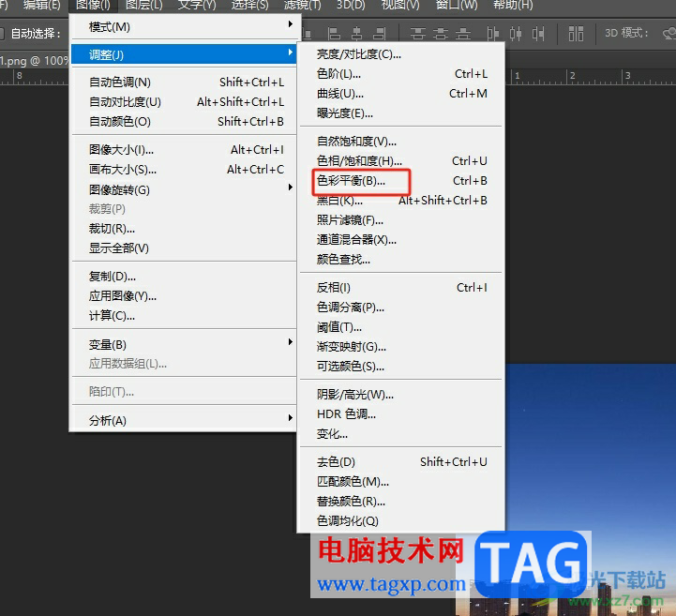Open HDR 色调... adjustment
676x616 pixels.
click(x=401, y=414)
